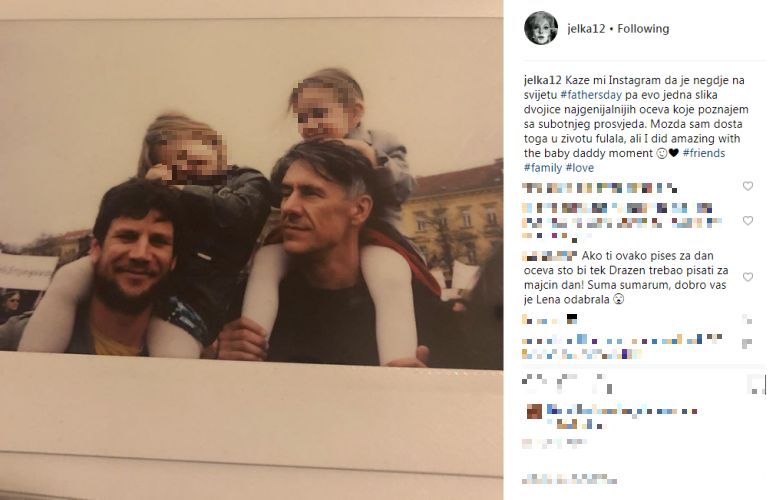Click the blurred add comment field at the bottom
Image resolution: width=770 pixels, height=500 pixels.
tap(570, 479)
